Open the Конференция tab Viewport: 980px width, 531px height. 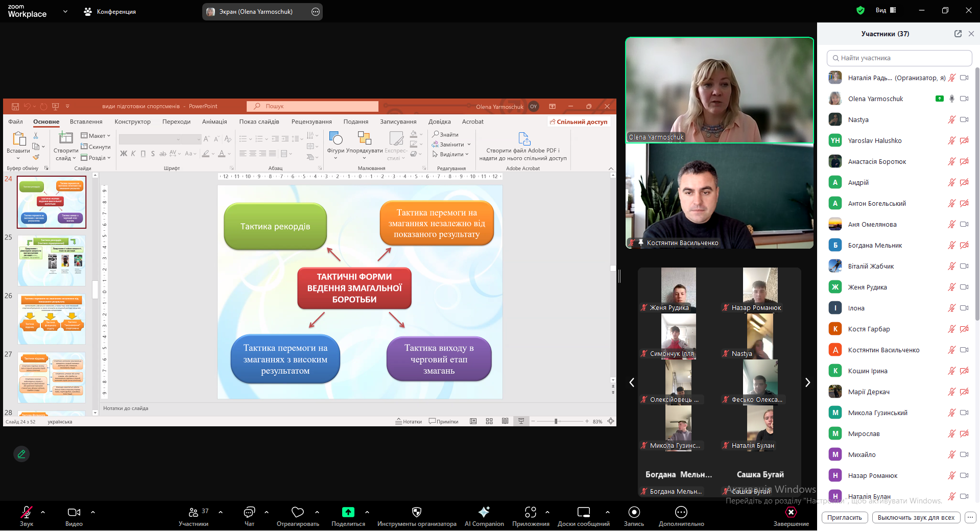point(110,12)
